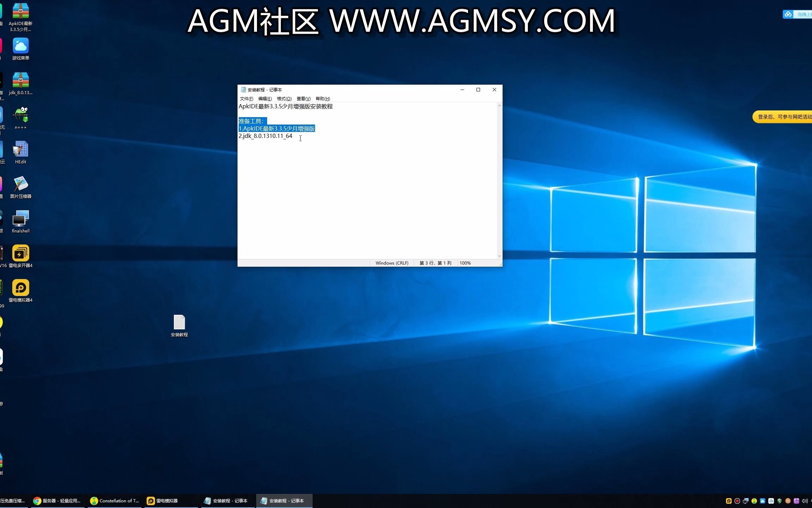Image resolution: width=812 pixels, height=508 pixels.
Task: Open the 查看(V) menu in Notepad
Action: click(x=303, y=99)
